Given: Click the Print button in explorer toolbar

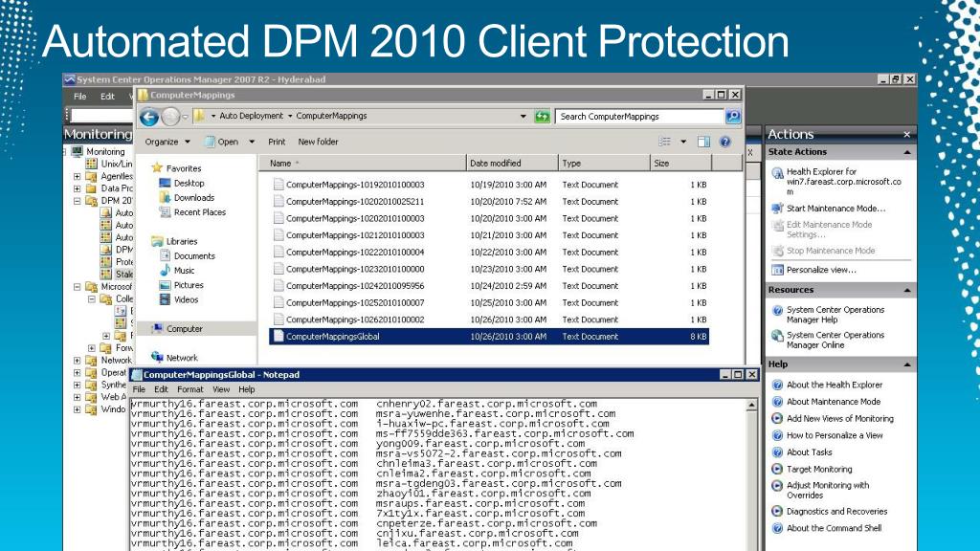Looking at the screenshot, I should pyautogui.click(x=277, y=142).
